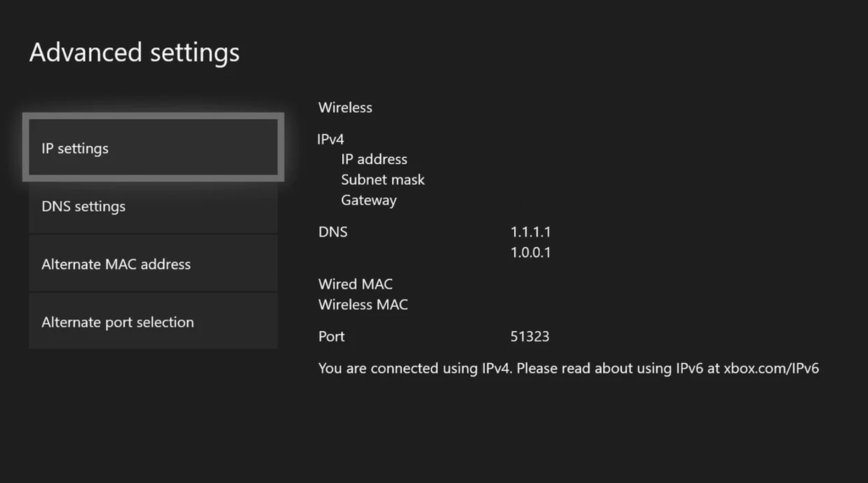Screen dimensions: 868x483
Task: Click the Wireless connection label
Action: [x=345, y=107]
